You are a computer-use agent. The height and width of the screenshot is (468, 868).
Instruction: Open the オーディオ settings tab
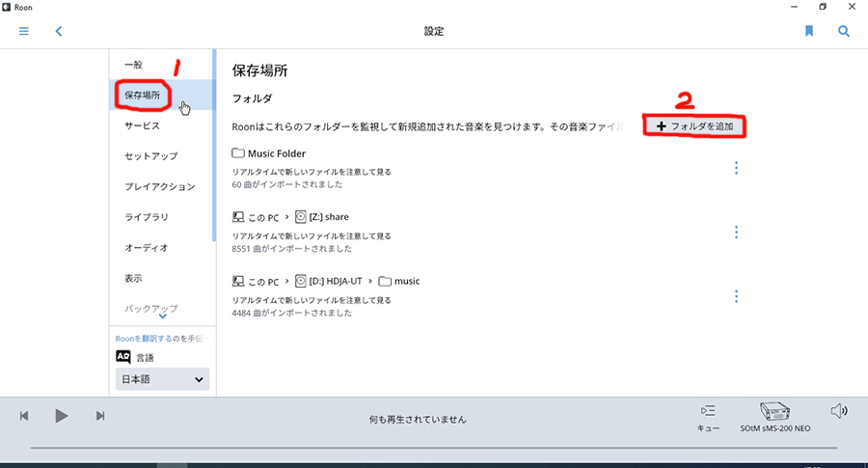146,248
